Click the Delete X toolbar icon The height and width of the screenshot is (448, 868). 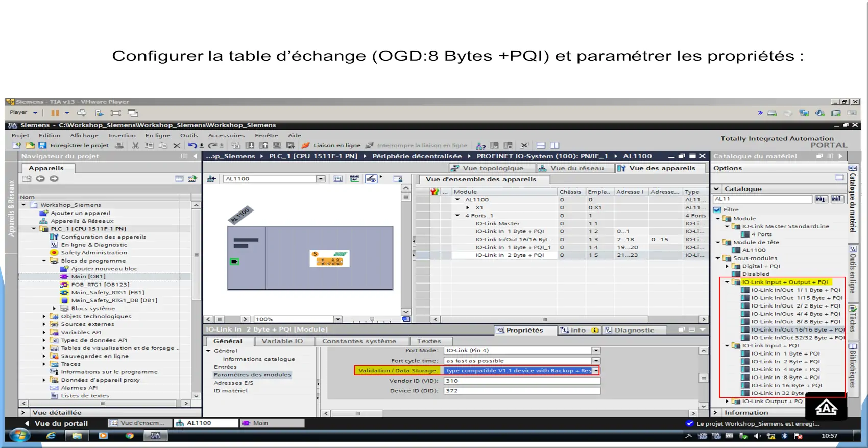(x=177, y=145)
